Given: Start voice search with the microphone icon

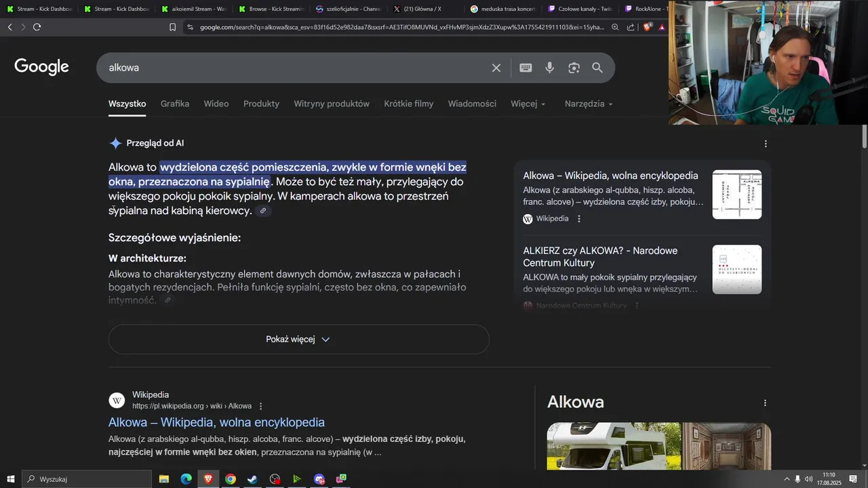Looking at the screenshot, I should point(550,68).
